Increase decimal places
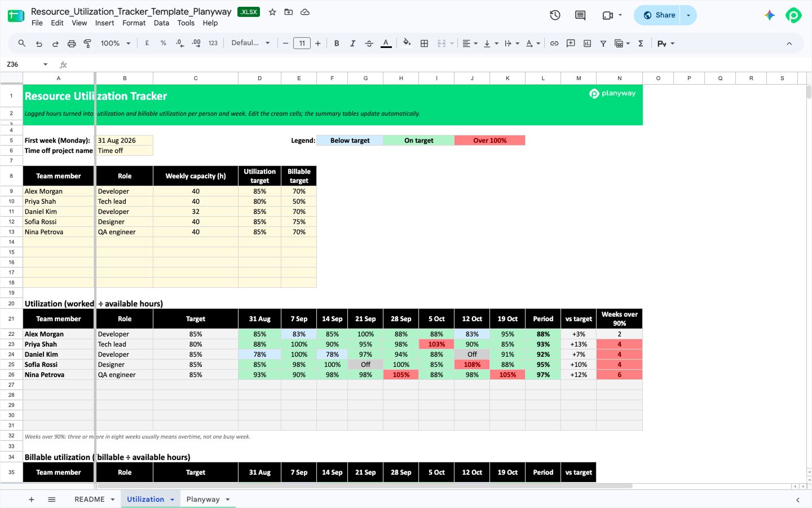812x508 pixels. pyautogui.click(x=196, y=43)
